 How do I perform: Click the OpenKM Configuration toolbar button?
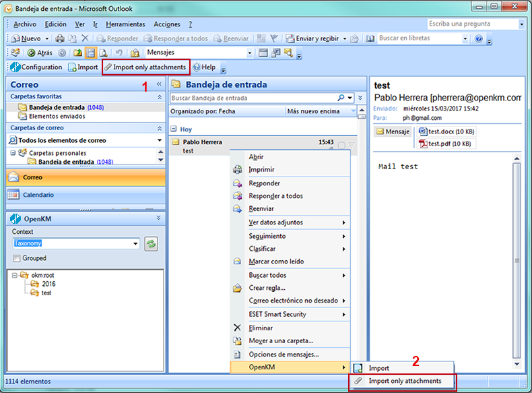pyautogui.click(x=36, y=67)
